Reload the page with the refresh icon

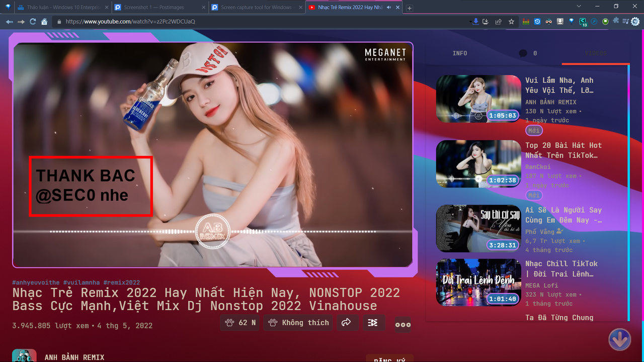pyautogui.click(x=32, y=22)
